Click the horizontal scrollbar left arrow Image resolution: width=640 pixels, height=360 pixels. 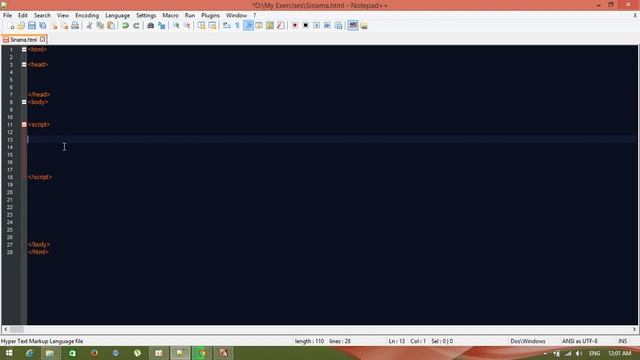5,329
